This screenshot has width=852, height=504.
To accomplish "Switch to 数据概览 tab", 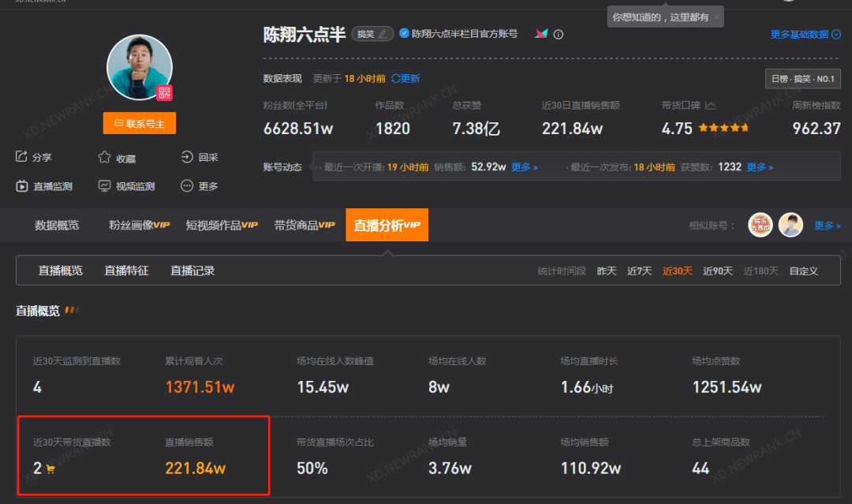I will coord(57,225).
